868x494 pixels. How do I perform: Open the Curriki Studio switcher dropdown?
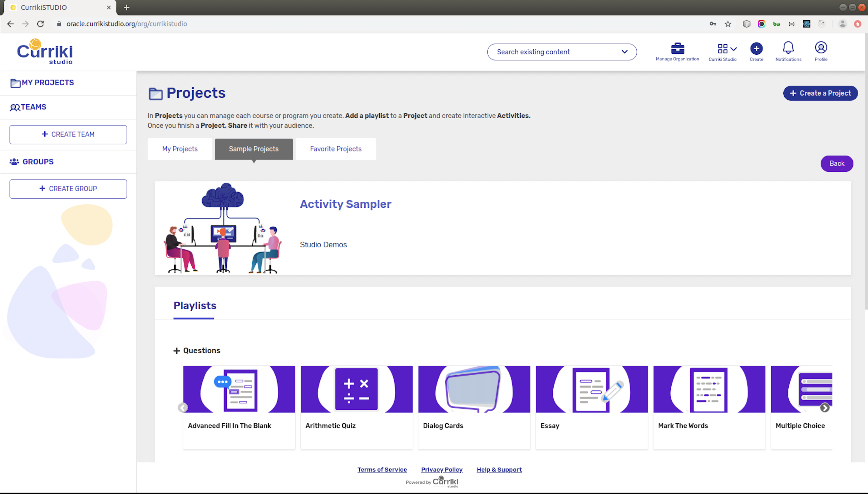(727, 49)
